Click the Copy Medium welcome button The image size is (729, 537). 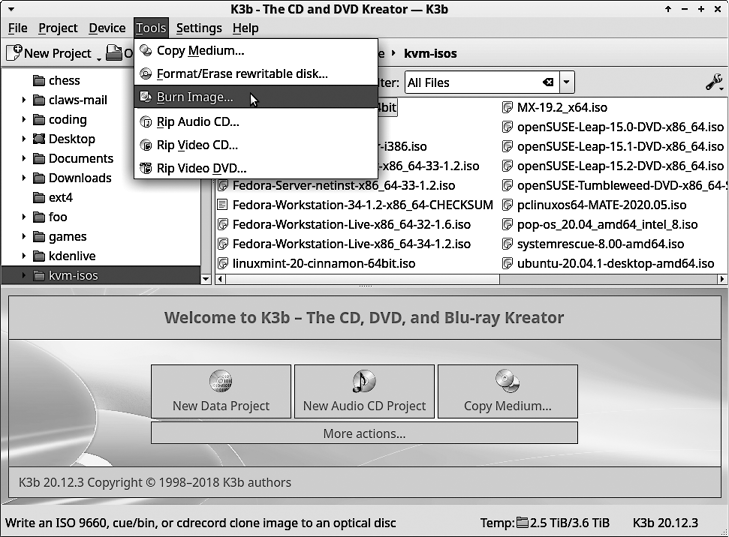tap(507, 391)
